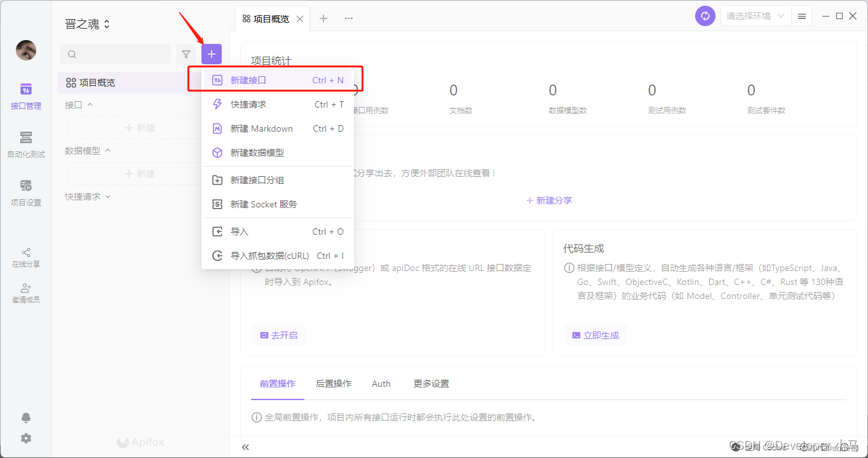Click 新建 under 数据模型 section
Viewport: 868px width, 458px height.
coord(140,174)
